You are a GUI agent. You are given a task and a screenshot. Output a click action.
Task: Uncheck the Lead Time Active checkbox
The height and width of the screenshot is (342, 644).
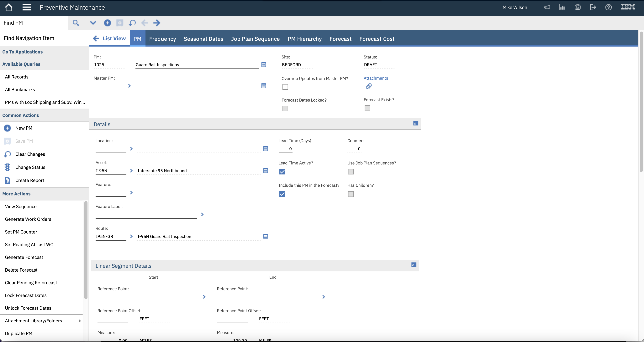[x=282, y=172]
